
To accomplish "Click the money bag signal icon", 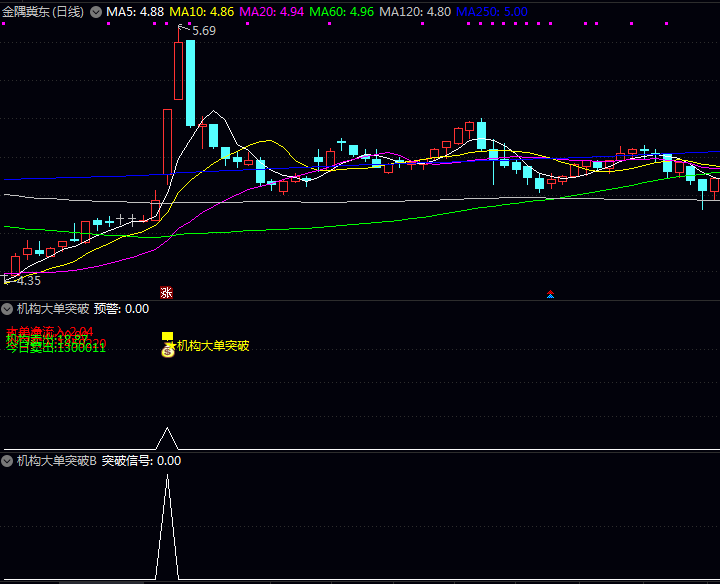I will [x=168, y=350].
